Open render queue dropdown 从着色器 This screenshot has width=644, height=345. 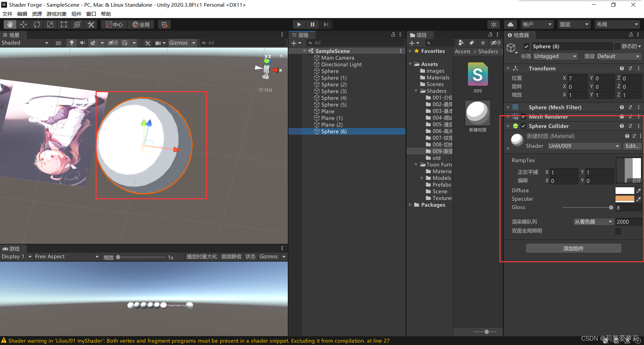coord(593,222)
